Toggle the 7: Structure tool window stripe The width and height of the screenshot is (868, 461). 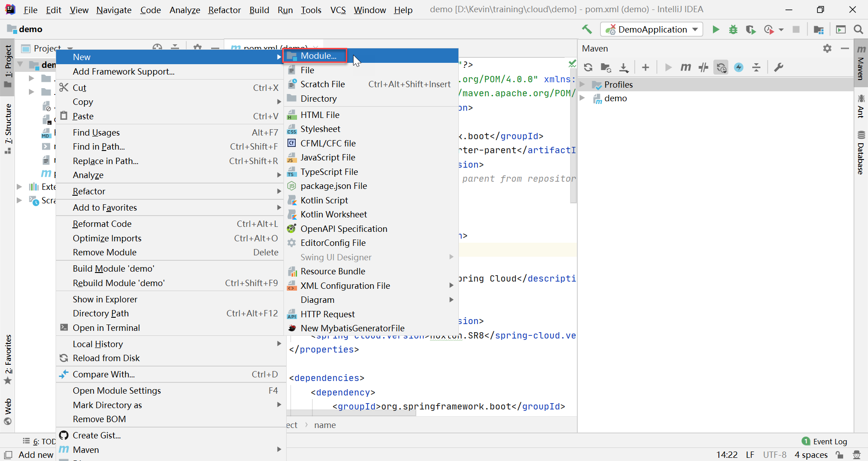8,128
